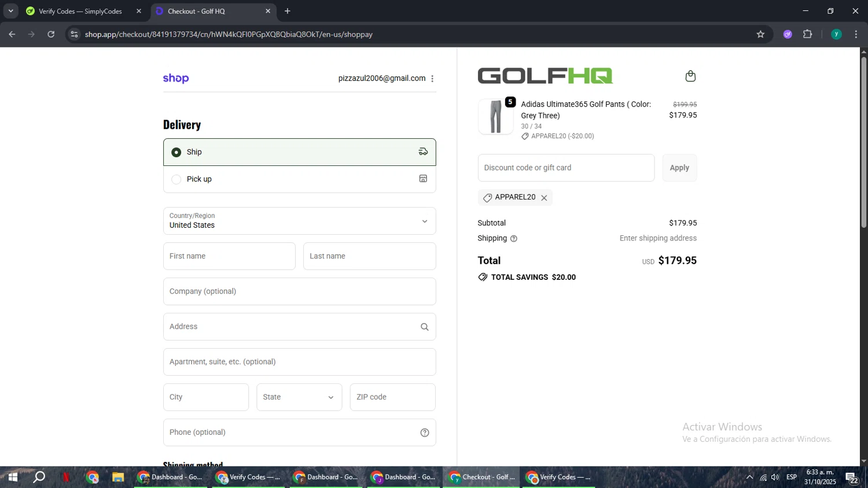This screenshot has height=488, width=868.
Task: Open File Explorer from taskbar
Action: point(118,477)
